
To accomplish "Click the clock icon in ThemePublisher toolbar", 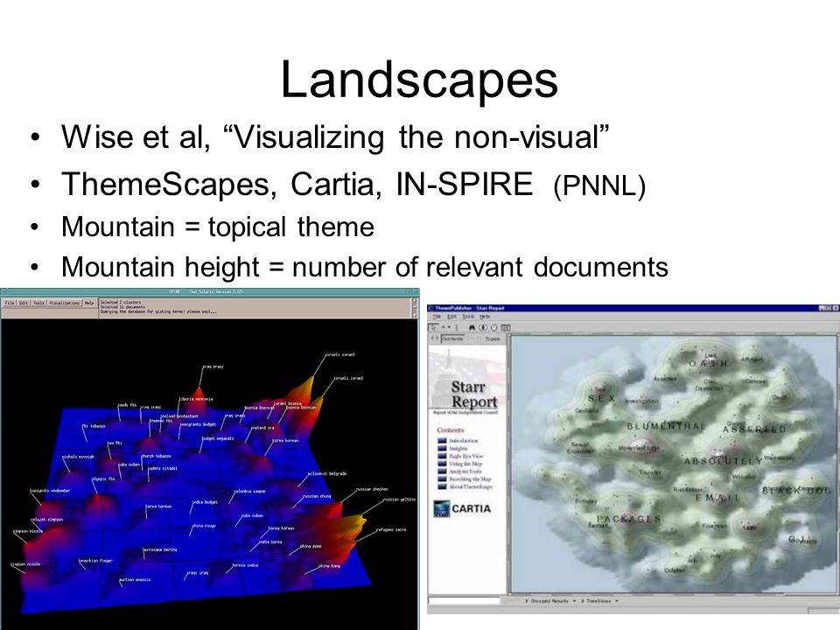I will (x=493, y=327).
